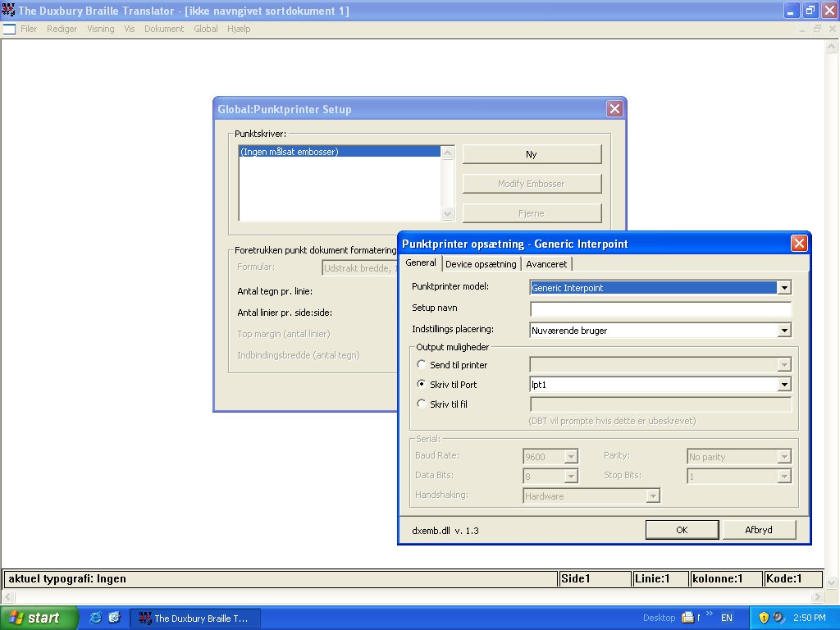Switch to Avanceret tab

tap(546, 264)
